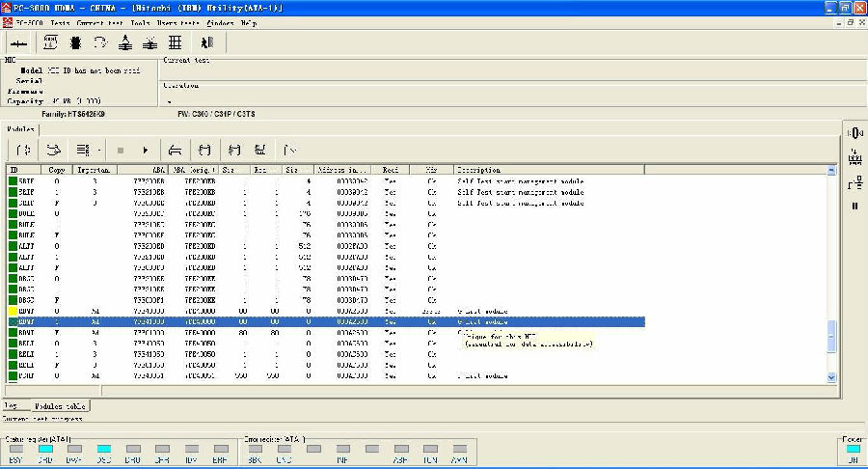Image resolution: width=868 pixels, height=469 pixels.
Task: Click the pointing hand icon in Modules toolbar
Action: [x=53, y=150]
